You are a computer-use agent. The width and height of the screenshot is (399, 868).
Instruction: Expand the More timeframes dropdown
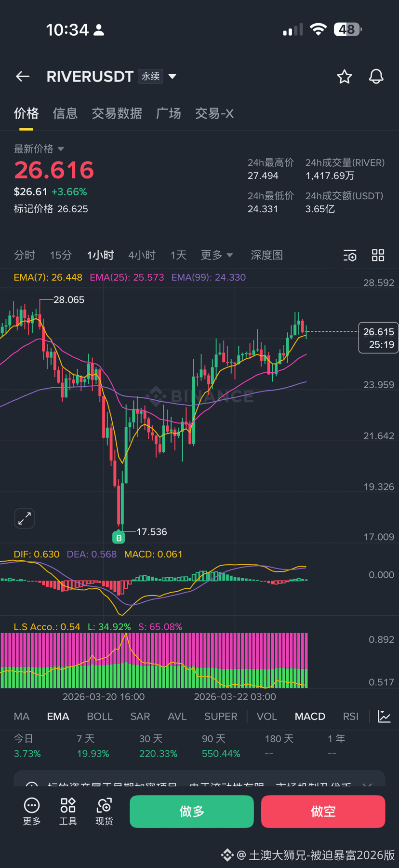click(216, 255)
